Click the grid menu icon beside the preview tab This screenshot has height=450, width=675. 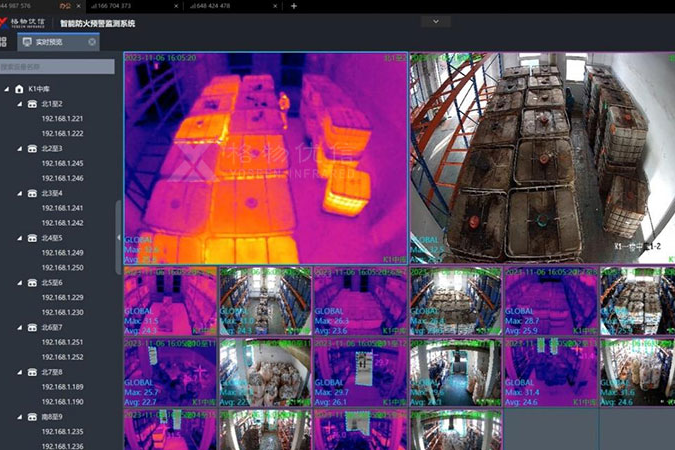[4, 42]
